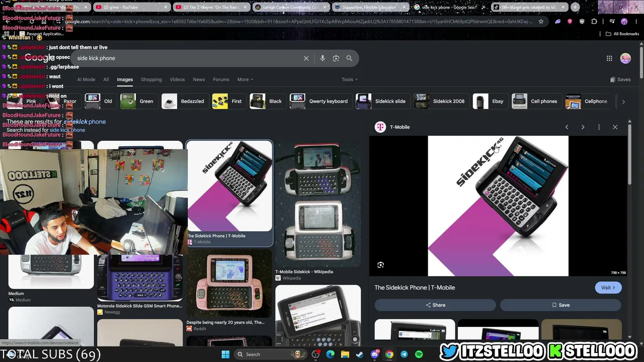
Task: Filter images by the Bedazzled chip
Action: point(186,102)
